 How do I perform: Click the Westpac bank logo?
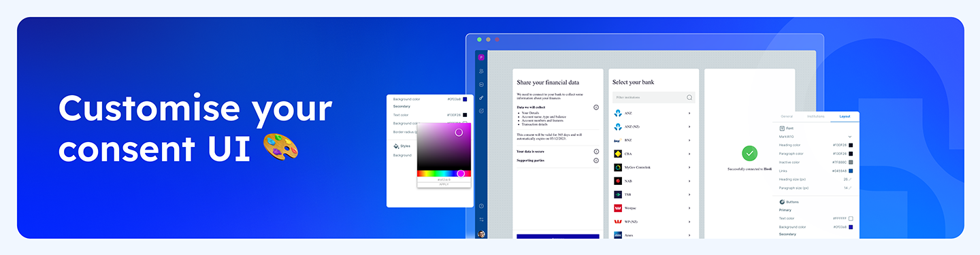click(618, 208)
